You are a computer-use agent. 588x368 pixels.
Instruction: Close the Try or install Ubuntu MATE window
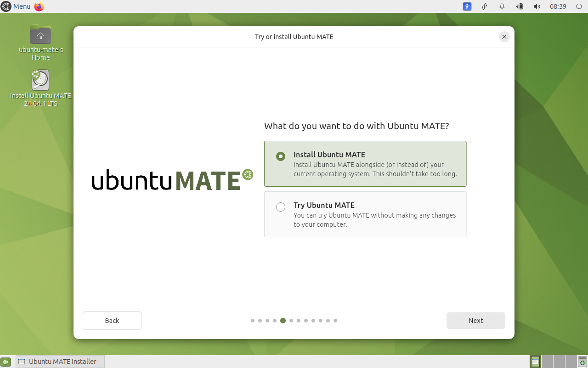pos(504,37)
